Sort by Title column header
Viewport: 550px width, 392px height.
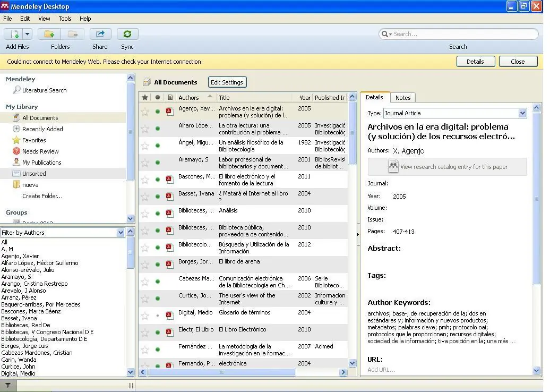[x=254, y=98]
